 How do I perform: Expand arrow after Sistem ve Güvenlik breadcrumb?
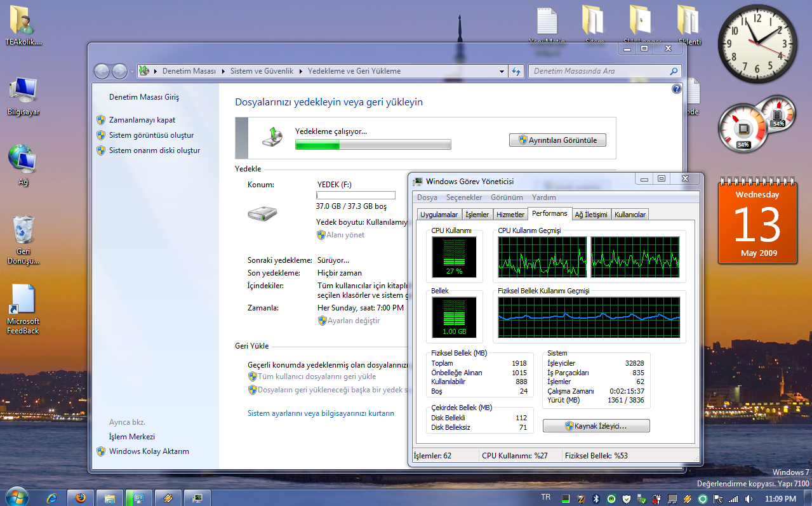[x=300, y=71]
